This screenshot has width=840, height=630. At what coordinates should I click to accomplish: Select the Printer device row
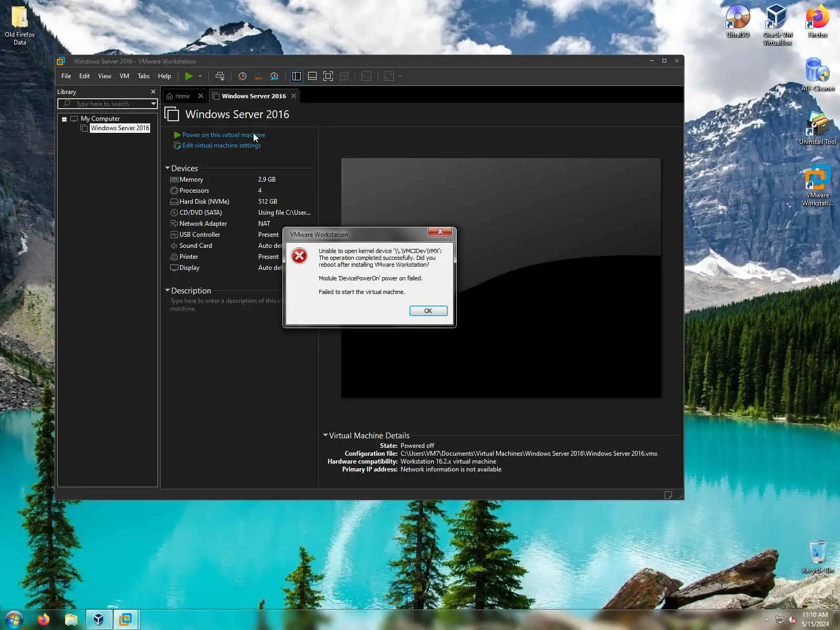[x=226, y=257]
